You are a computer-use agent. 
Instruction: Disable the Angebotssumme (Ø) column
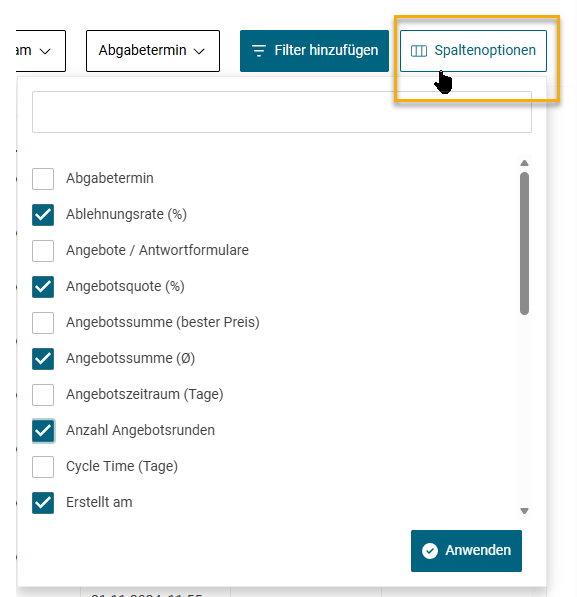[43, 359]
